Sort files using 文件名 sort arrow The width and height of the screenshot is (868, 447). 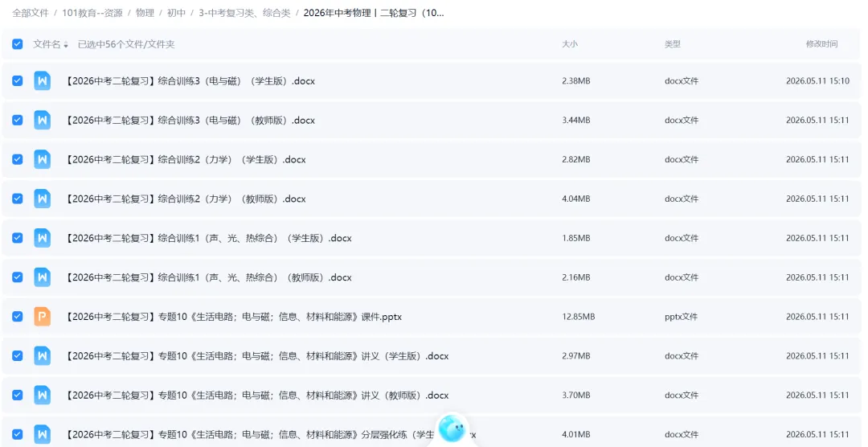click(x=66, y=45)
